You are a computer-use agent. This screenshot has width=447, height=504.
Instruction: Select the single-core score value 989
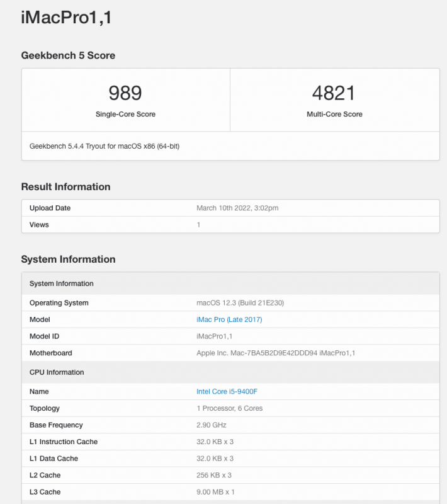[125, 93]
